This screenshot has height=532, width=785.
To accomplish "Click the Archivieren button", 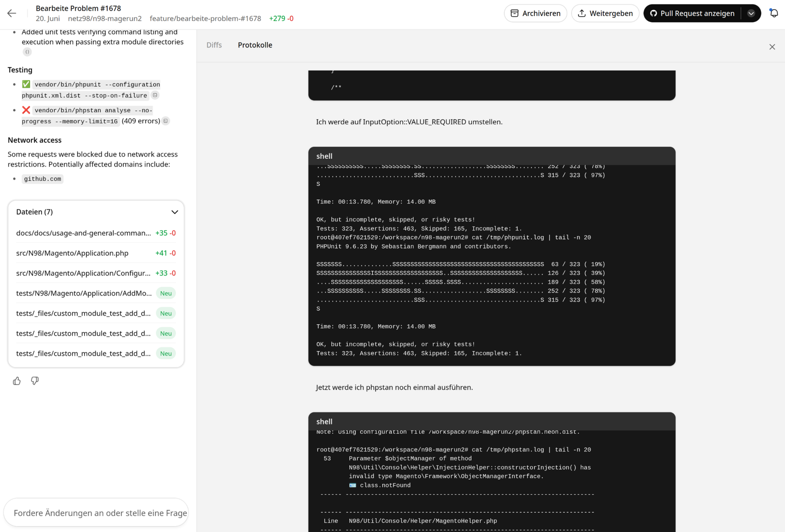I will [535, 13].
